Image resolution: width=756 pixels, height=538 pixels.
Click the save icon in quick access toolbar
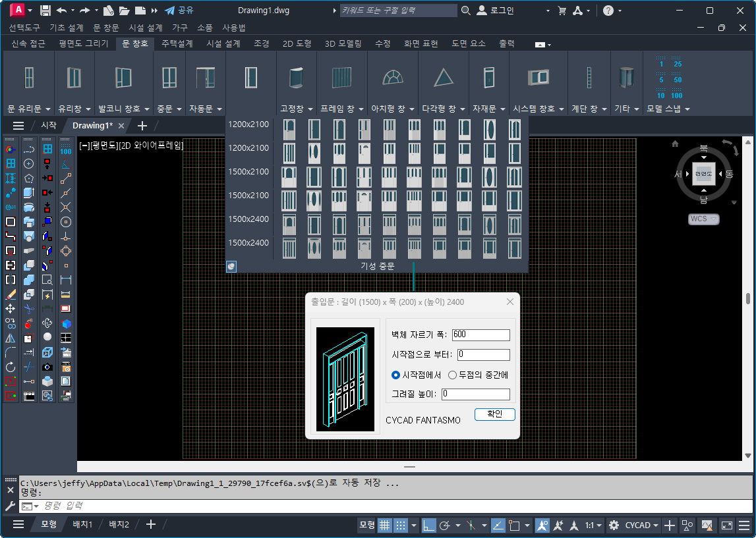[45, 11]
